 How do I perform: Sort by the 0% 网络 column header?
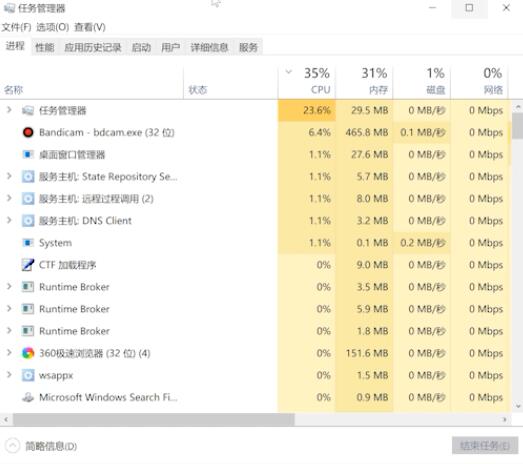(x=479, y=83)
